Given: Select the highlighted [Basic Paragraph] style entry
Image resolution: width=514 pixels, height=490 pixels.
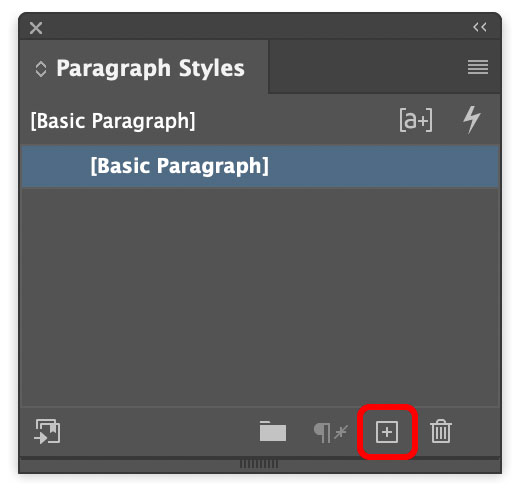Looking at the screenshot, I should point(260,166).
